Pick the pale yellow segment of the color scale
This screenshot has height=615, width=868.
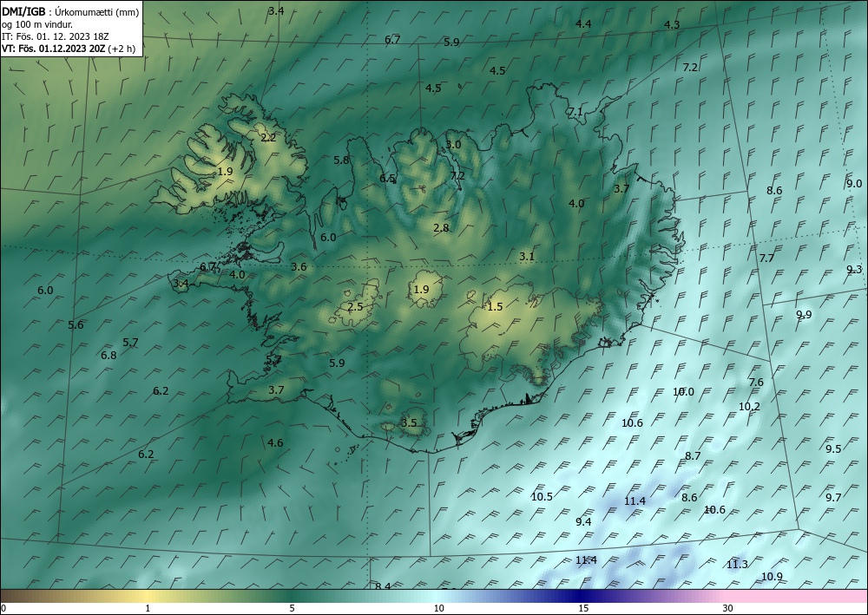pos(148,596)
